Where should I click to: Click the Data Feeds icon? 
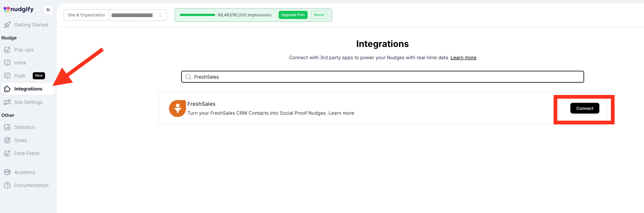coord(7,153)
